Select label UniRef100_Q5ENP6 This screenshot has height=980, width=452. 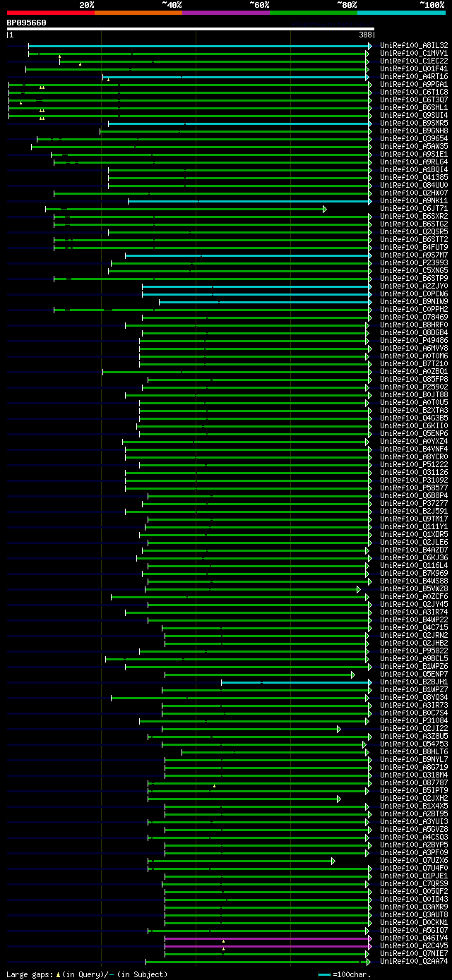[x=414, y=433]
